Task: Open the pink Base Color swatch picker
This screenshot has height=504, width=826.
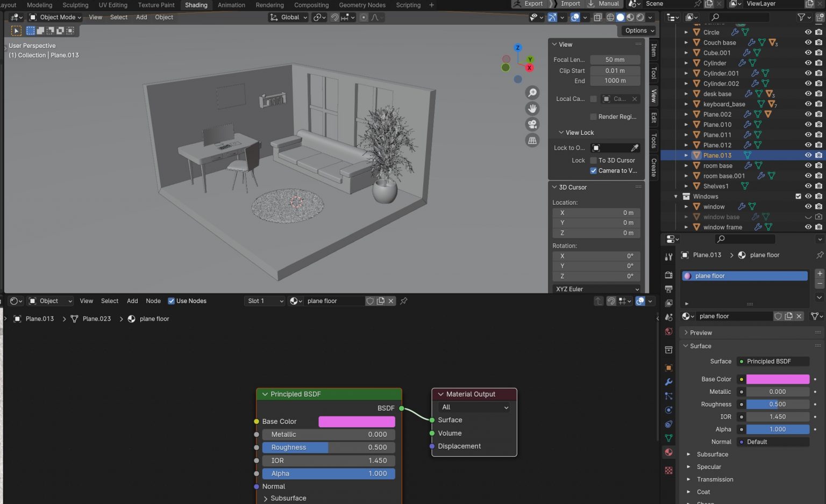Action: click(356, 421)
